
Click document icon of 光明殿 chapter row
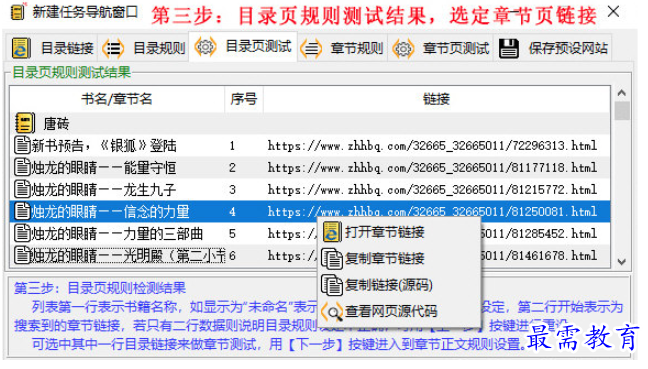point(22,255)
